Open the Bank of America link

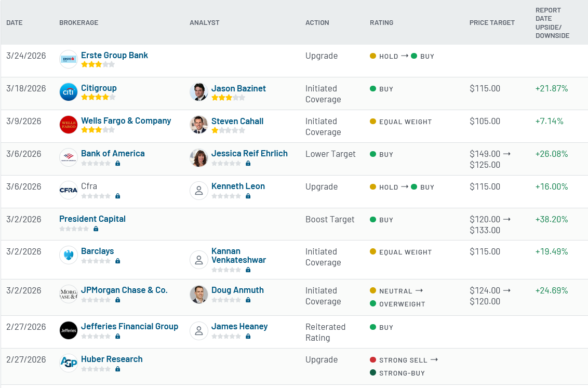click(113, 153)
